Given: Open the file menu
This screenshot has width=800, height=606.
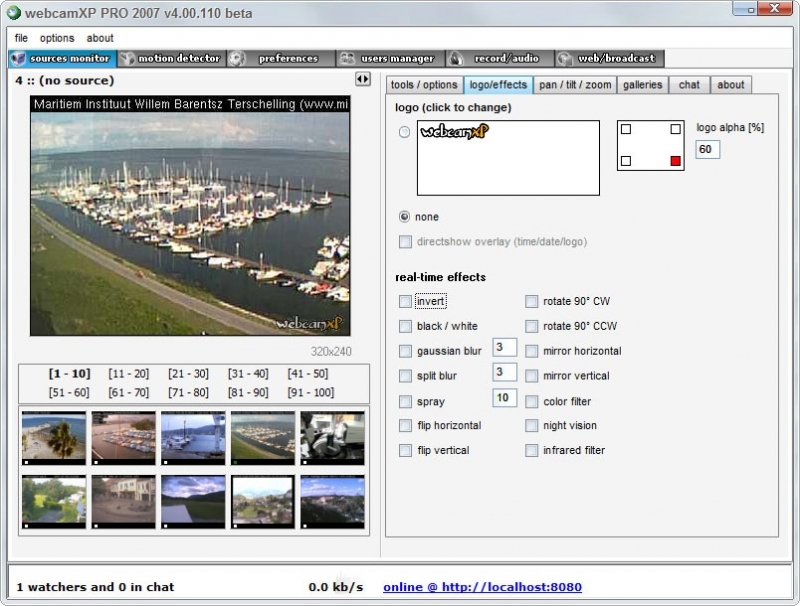Looking at the screenshot, I should tap(21, 38).
